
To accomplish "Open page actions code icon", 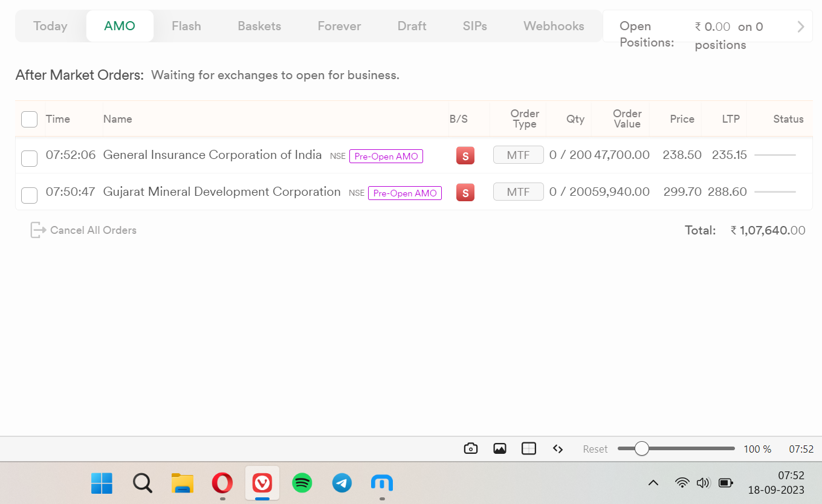I will click(558, 449).
